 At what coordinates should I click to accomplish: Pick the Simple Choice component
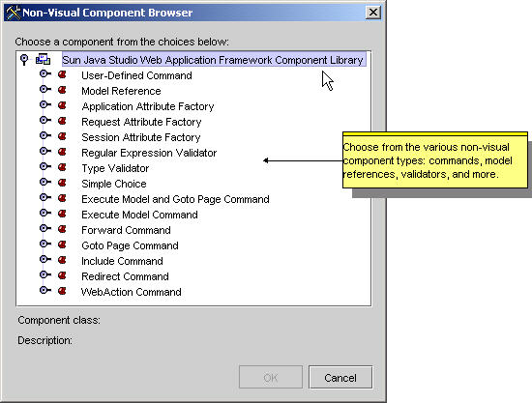[x=114, y=184]
